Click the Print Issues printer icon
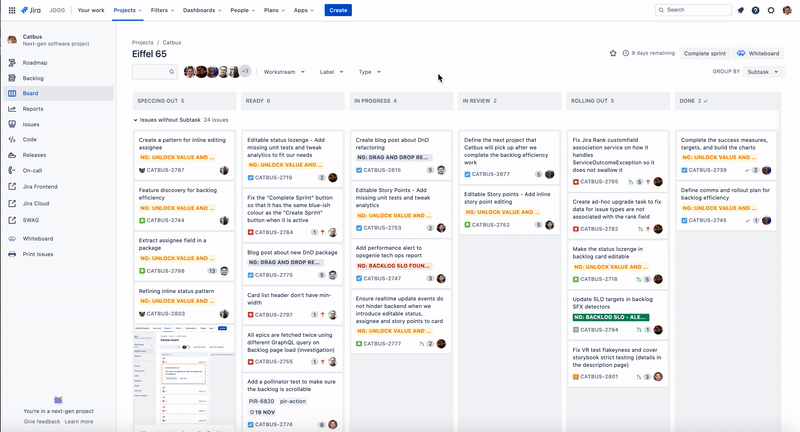The width and height of the screenshot is (800, 432). (x=12, y=254)
